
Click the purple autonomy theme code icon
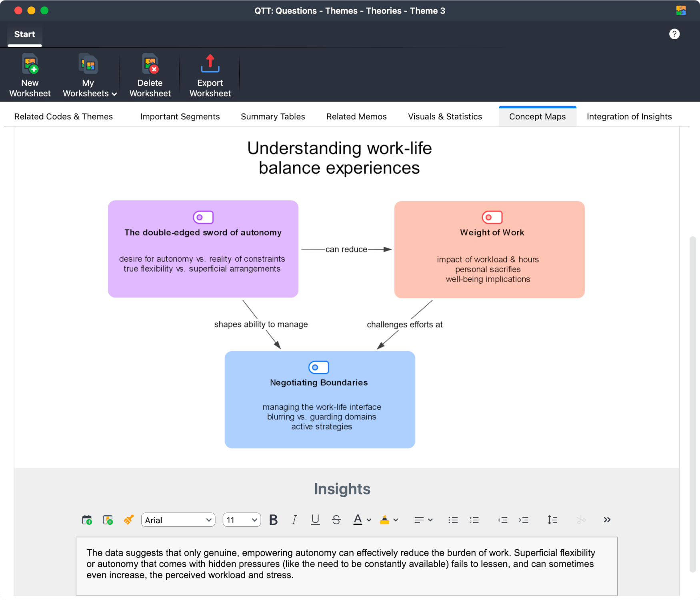203,217
